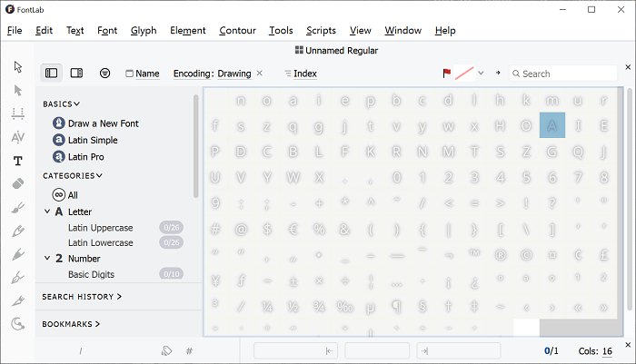
Task: Select the bottom spiral toolbar tool
Action: 17,324
